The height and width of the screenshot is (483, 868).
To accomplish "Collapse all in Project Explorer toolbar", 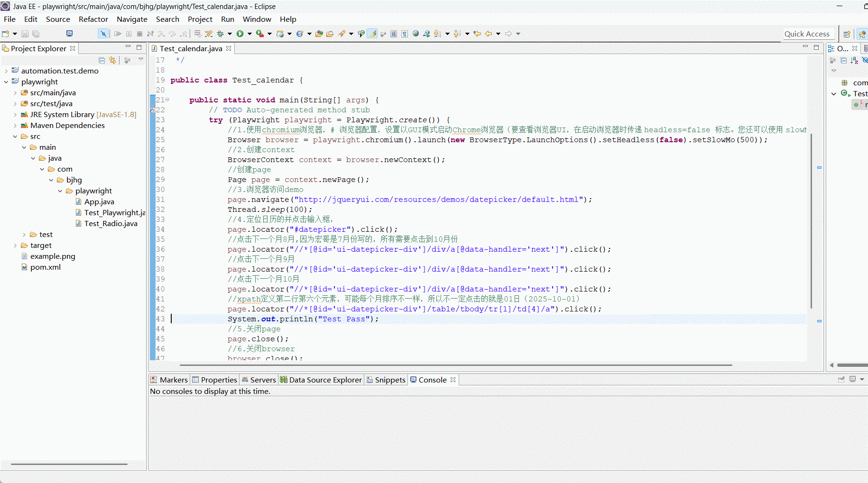I will (x=102, y=60).
